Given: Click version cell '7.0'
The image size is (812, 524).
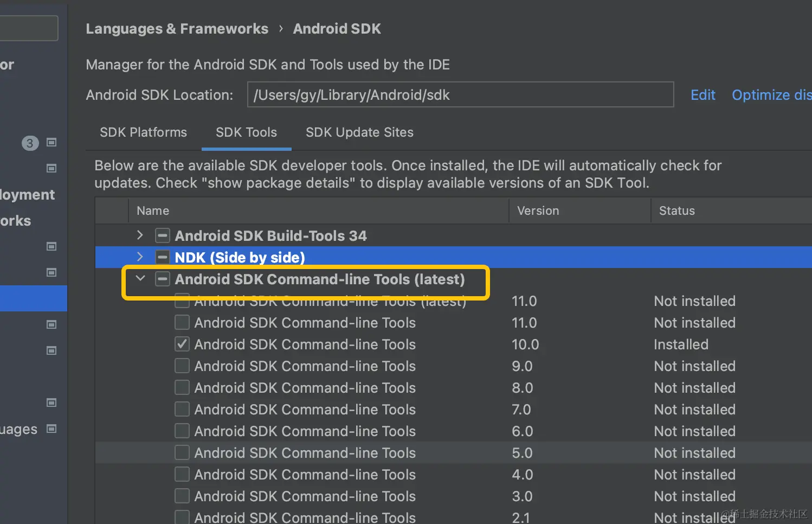Looking at the screenshot, I should pyautogui.click(x=521, y=410).
